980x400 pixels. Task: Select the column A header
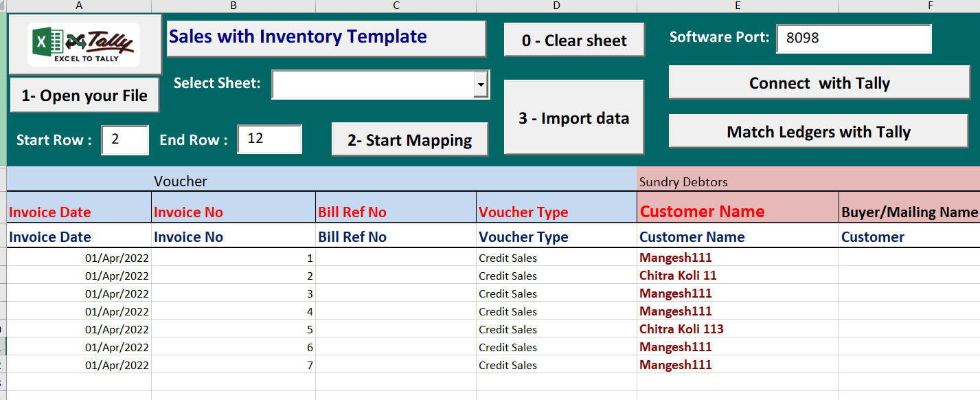click(x=78, y=5)
